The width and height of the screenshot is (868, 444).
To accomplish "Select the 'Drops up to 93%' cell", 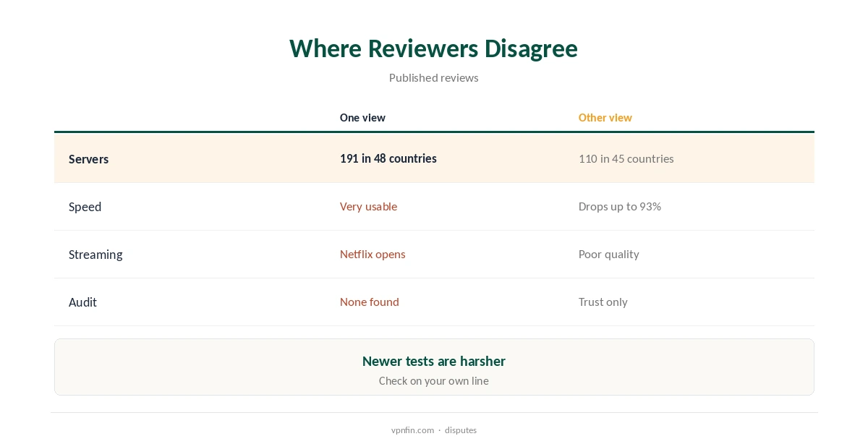I will click(x=620, y=206).
